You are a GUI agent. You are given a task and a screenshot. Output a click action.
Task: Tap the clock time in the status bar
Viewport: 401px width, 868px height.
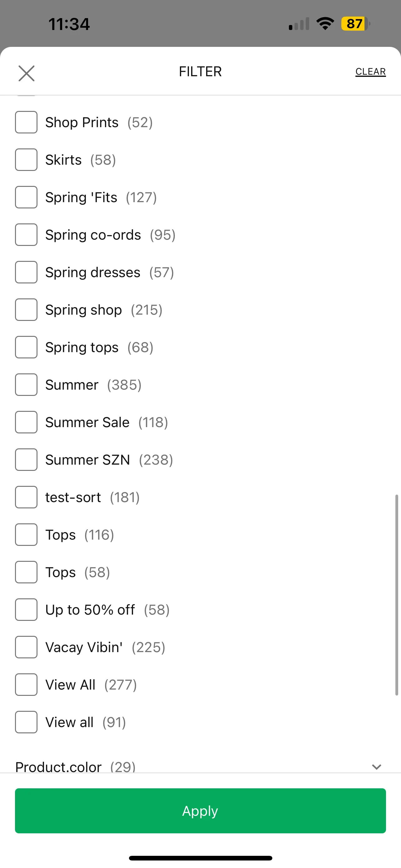click(x=69, y=24)
